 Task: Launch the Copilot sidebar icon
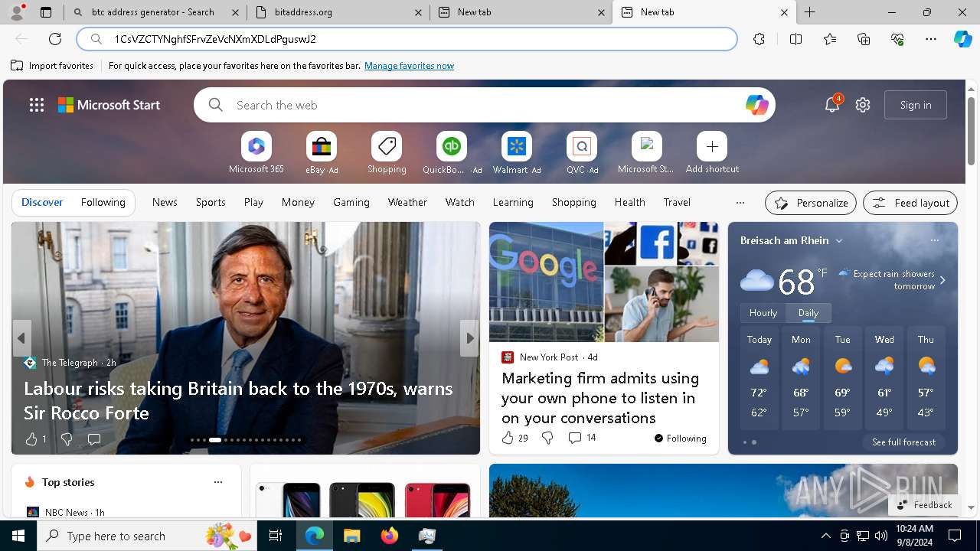(962, 39)
